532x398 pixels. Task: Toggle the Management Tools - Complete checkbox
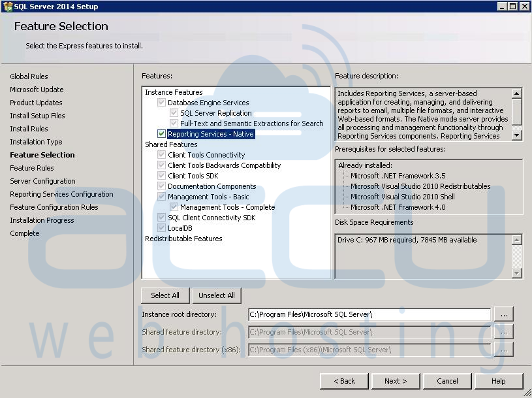point(174,207)
